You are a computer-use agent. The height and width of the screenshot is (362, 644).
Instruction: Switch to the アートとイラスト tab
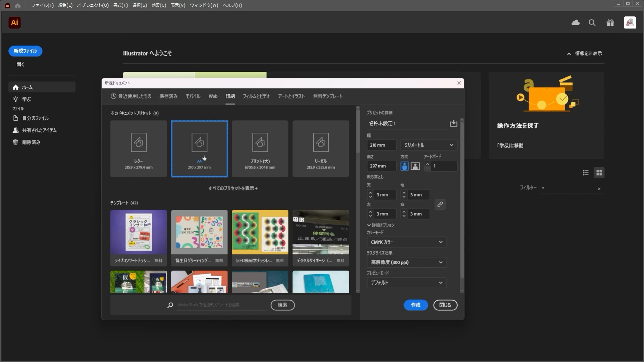[291, 96]
